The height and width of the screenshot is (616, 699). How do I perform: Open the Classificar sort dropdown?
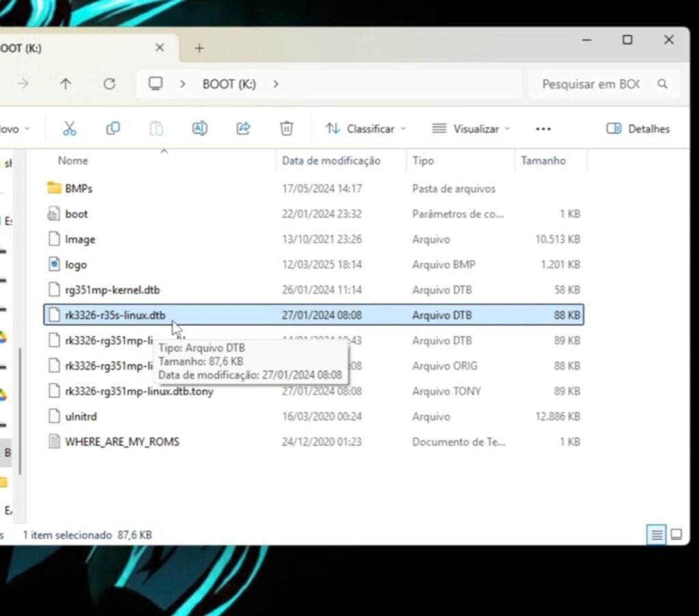366,129
